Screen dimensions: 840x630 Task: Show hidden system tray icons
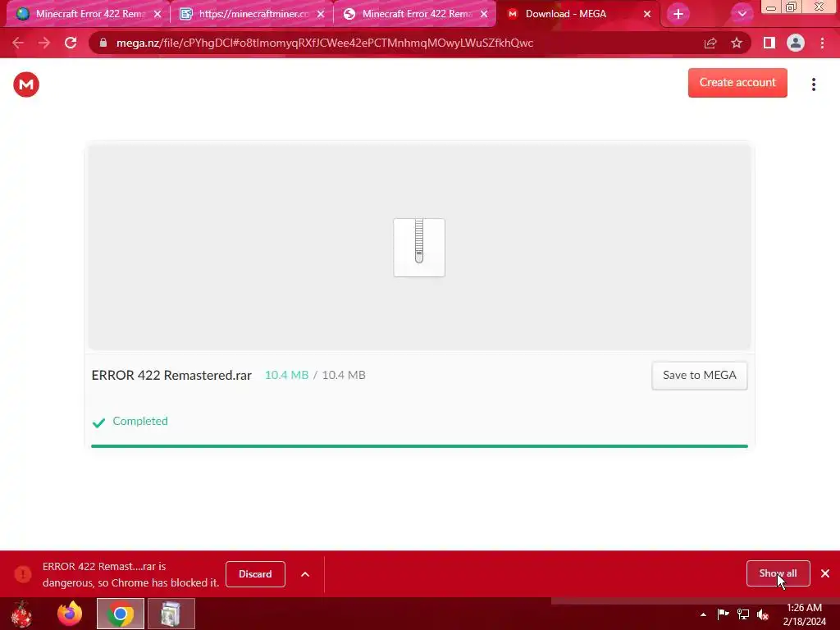coord(703,614)
